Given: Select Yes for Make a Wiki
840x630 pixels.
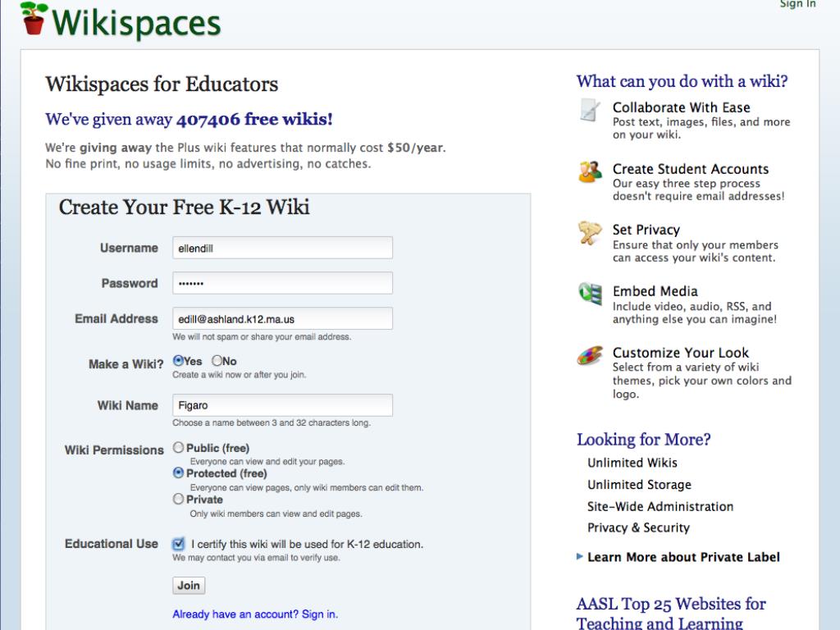Looking at the screenshot, I should [x=178, y=361].
